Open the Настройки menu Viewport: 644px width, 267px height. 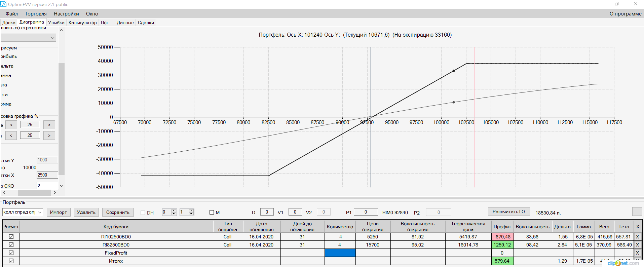pos(66,14)
